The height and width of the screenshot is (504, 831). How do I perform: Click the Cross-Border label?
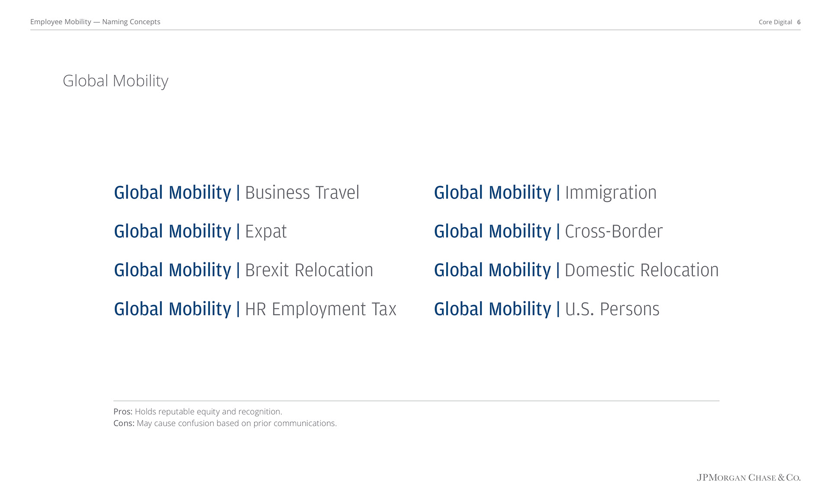[614, 231]
